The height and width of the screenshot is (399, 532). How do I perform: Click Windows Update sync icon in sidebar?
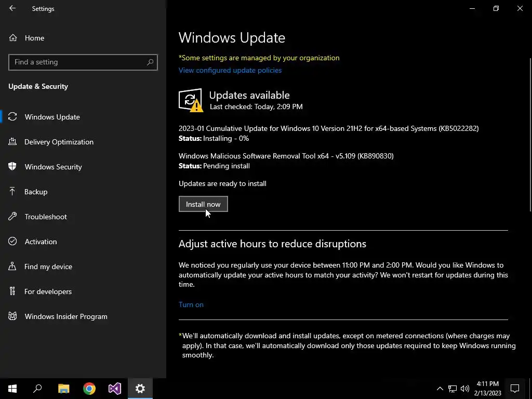pos(12,117)
